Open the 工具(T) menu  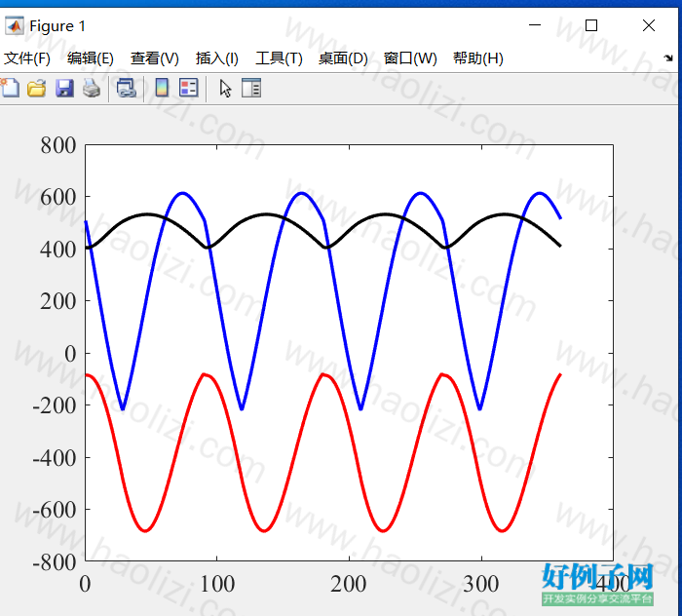pyautogui.click(x=279, y=58)
